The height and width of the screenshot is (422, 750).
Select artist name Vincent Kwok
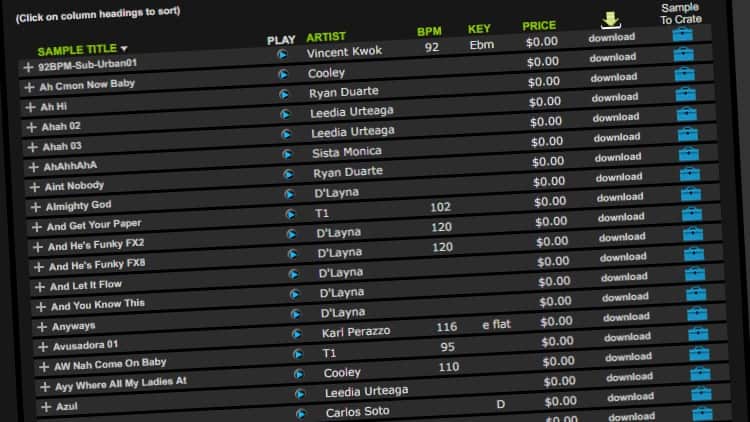[x=344, y=52]
